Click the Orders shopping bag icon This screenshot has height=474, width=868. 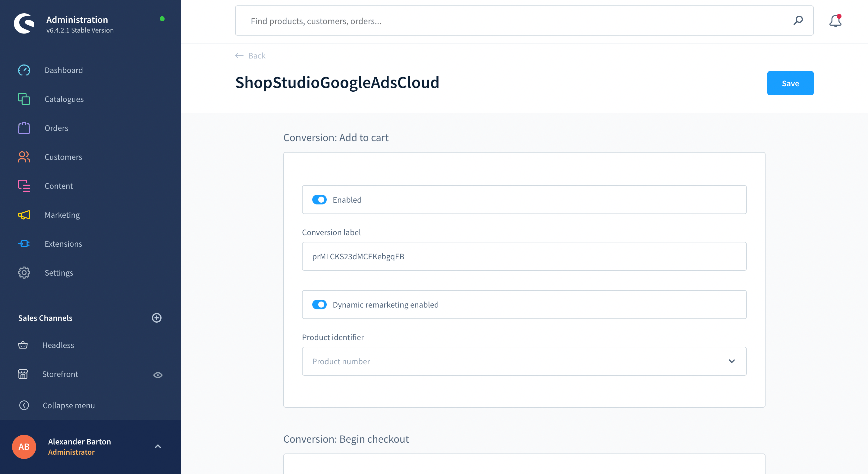(24, 128)
